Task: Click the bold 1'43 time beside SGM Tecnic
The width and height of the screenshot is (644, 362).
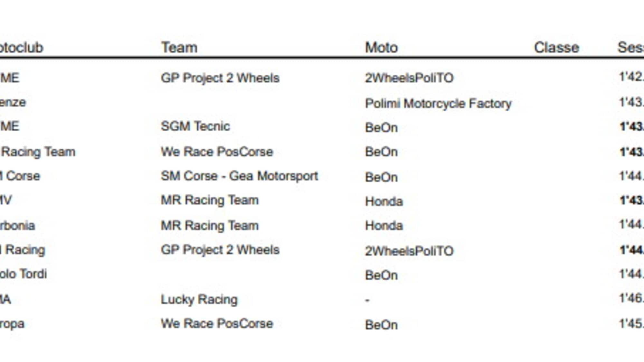Action: [x=631, y=126]
